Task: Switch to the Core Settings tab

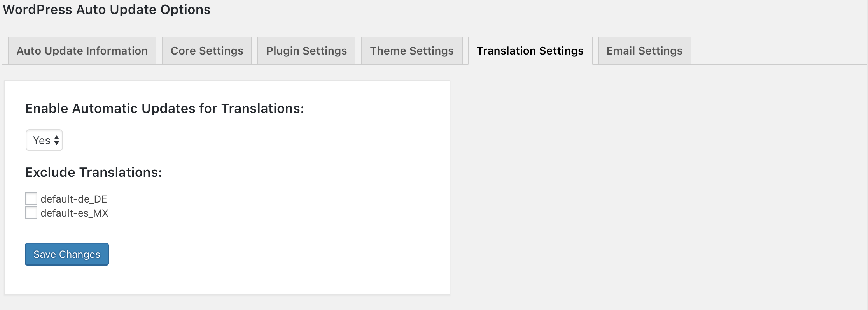Action: click(207, 51)
